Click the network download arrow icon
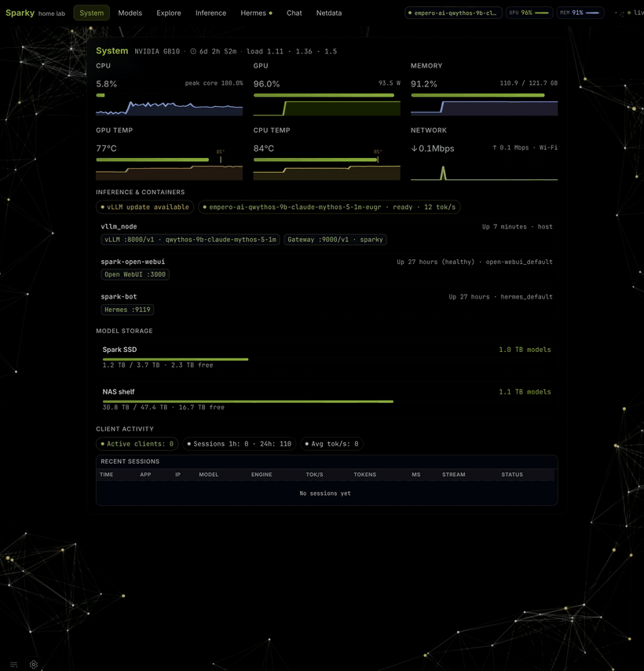The width and height of the screenshot is (644, 671). pos(414,148)
